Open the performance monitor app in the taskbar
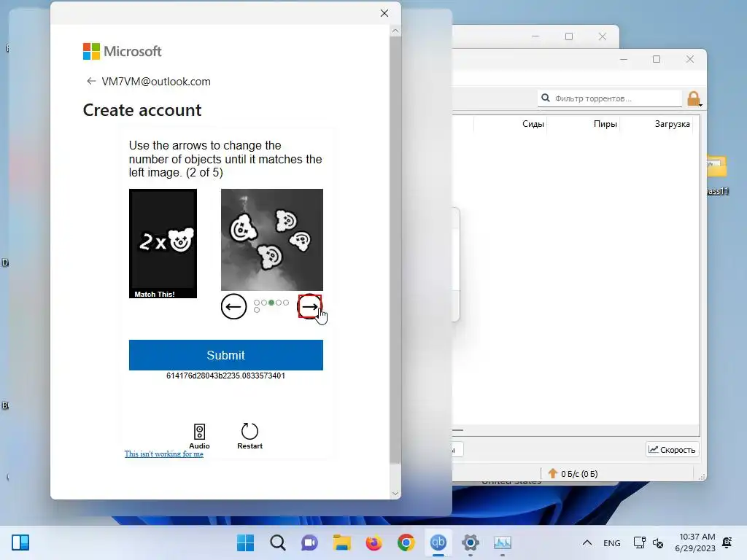Image resolution: width=747 pixels, height=560 pixels. click(502, 542)
